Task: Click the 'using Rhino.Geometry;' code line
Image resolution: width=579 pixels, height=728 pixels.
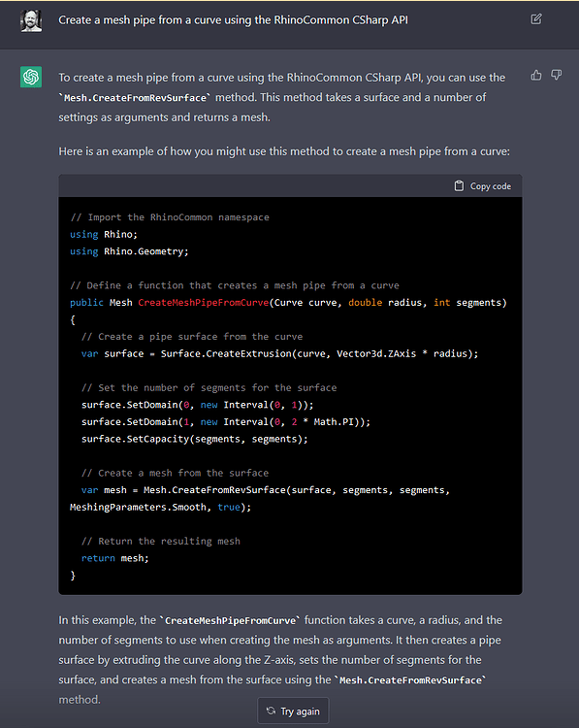Action: click(x=129, y=251)
